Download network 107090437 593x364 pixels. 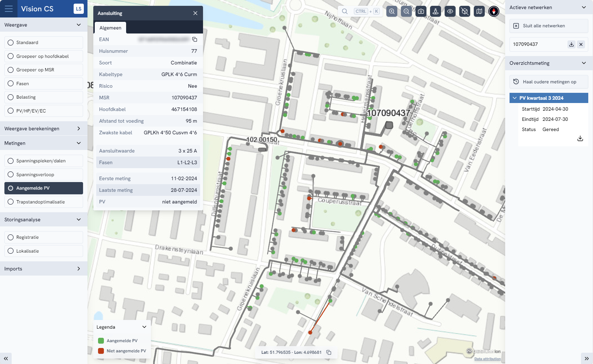(571, 44)
